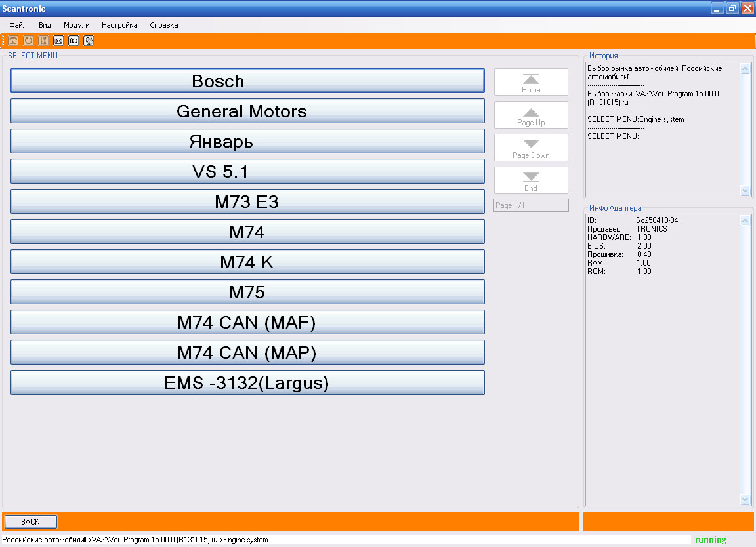The height and width of the screenshot is (547, 756).
Task: Open the Справка menu
Action: tap(164, 25)
